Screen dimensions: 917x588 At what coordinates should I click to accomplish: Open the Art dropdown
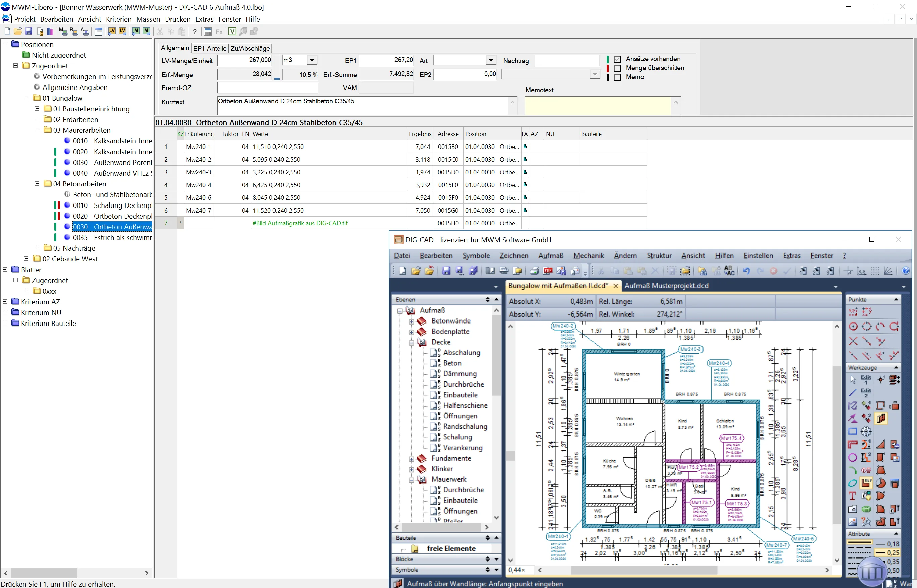491,60
